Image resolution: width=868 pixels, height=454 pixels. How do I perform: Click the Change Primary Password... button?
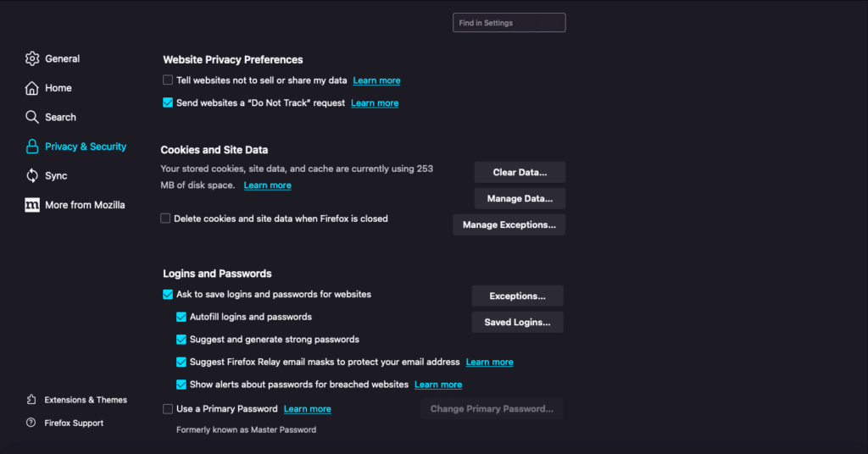[x=492, y=408]
